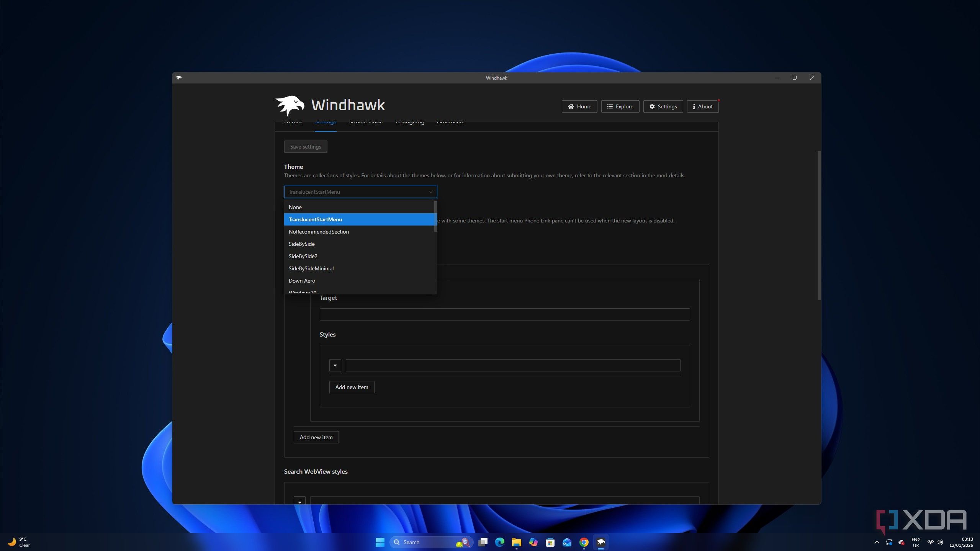Open the Styles item dropdown arrow
Image resolution: width=980 pixels, height=551 pixels.
click(x=335, y=365)
